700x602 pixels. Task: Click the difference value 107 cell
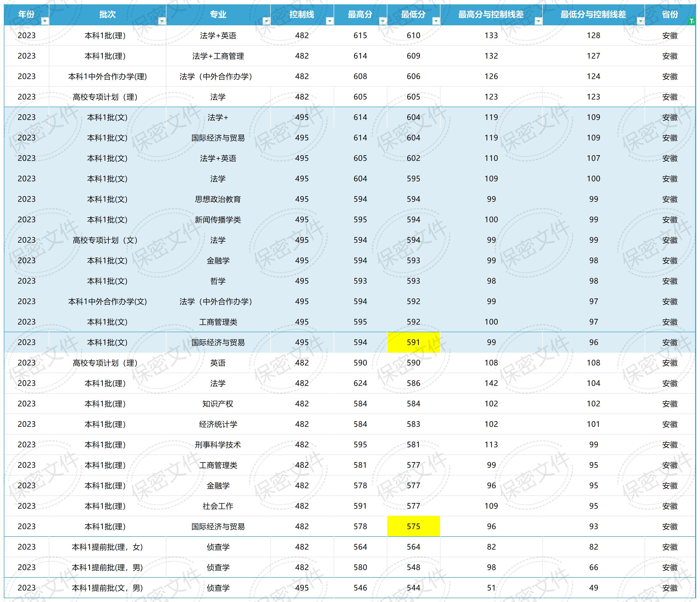tap(594, 158)
